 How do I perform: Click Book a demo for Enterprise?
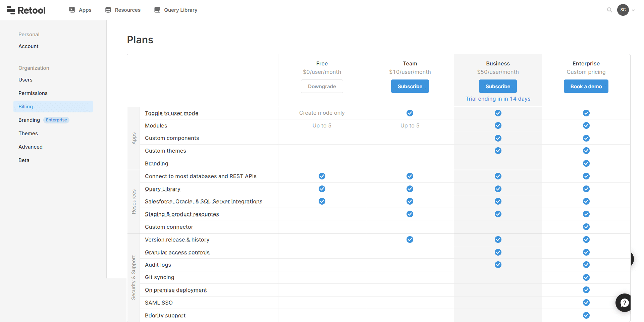point(586,86)
